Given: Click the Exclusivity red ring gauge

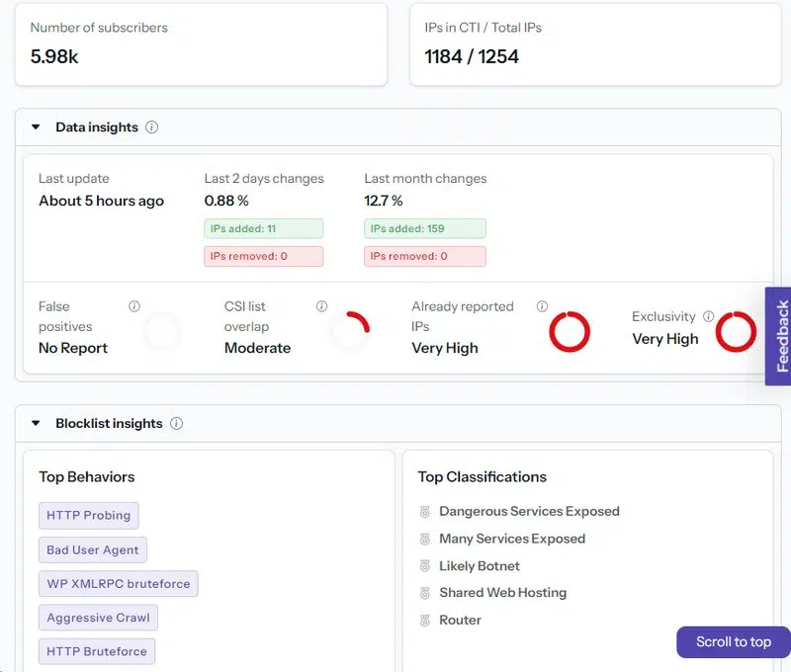Looking at the screenshot, I should (736, 332).
